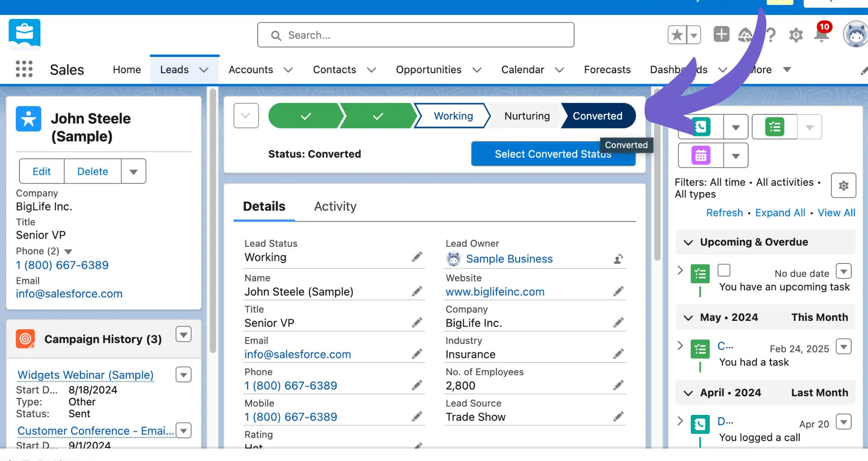Edit Lead Source pencil icon
This screenshot has width=868, height=461.
(x=618, y=416)
